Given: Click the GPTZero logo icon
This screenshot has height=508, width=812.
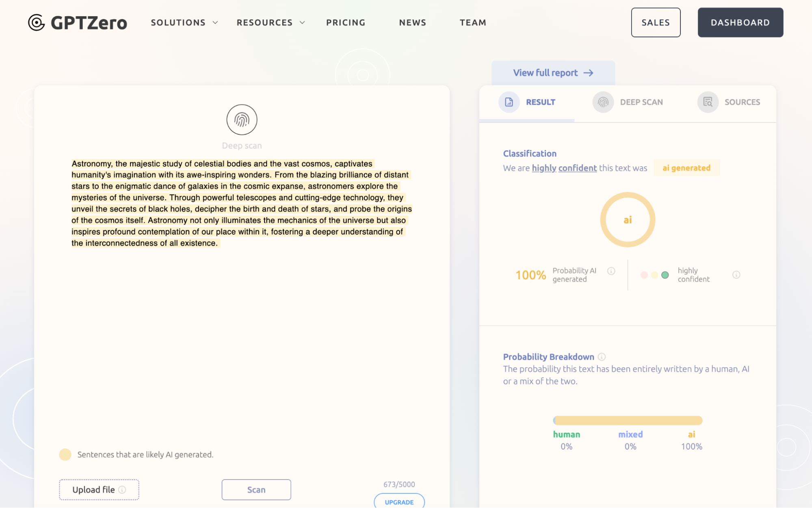Looking at the screenshot, I should pos(37,22).
